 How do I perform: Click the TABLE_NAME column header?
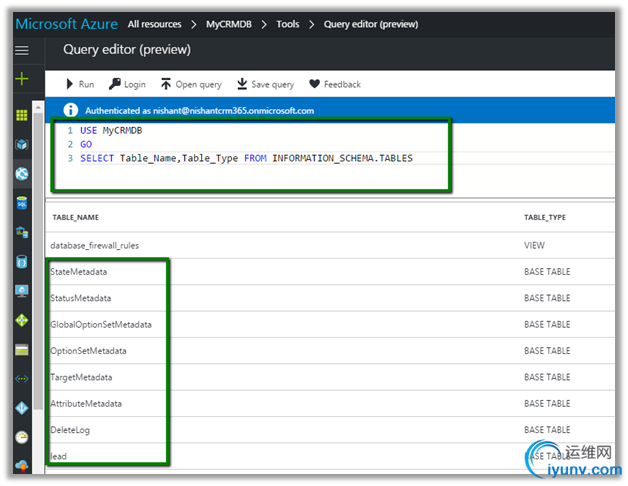point(76,217)
